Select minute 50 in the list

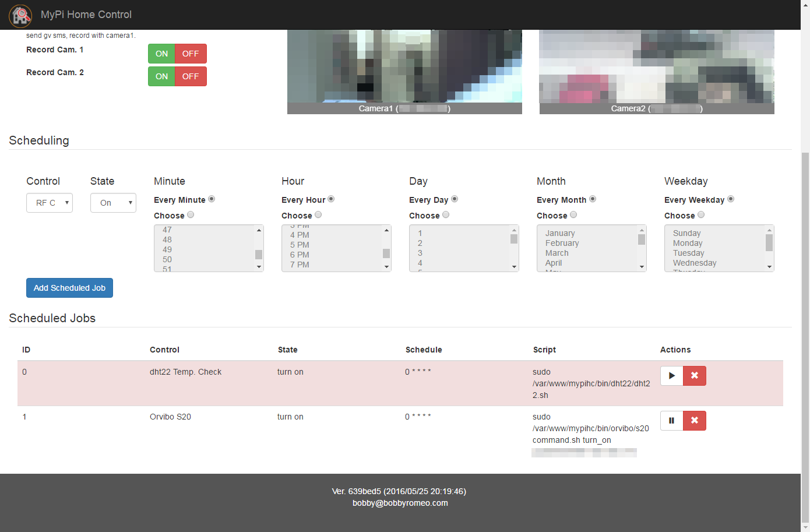point(167,259)
